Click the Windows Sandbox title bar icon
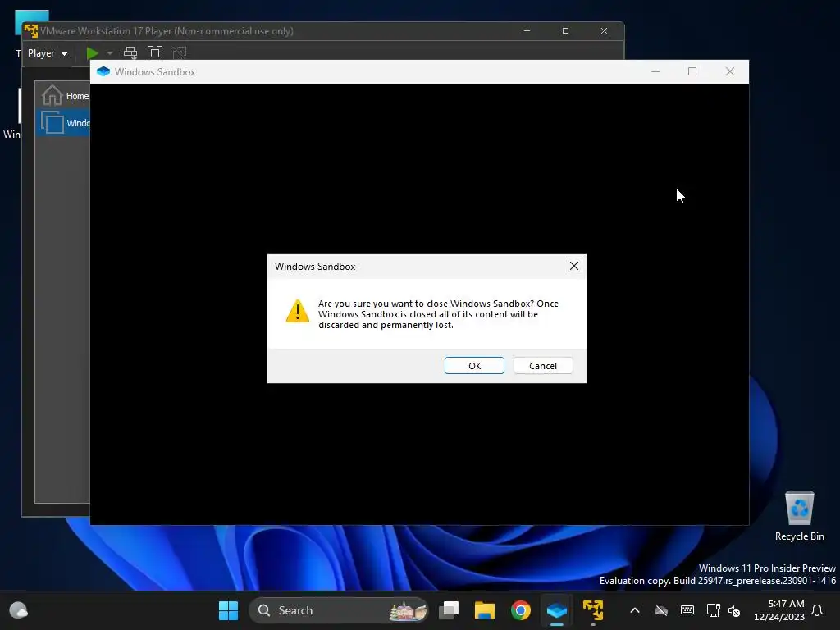Viewport: 840px width, 630px height. (x=103, y=72)
